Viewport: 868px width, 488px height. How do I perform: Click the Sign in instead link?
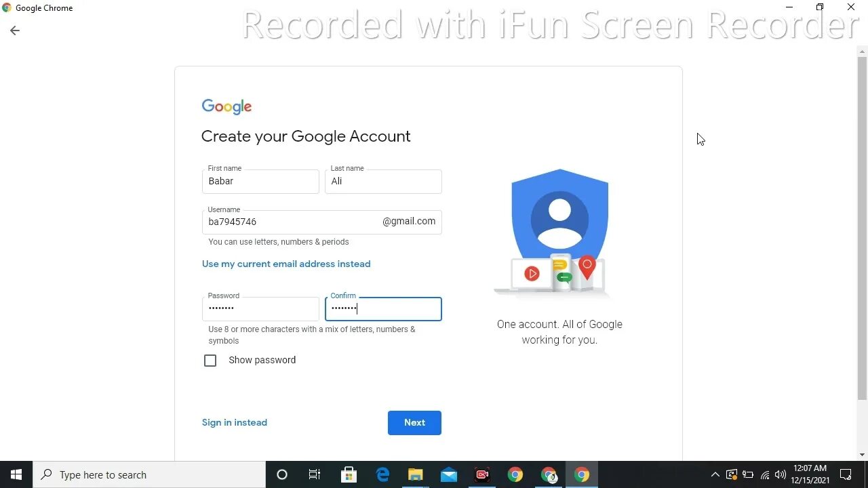[235, 422]
